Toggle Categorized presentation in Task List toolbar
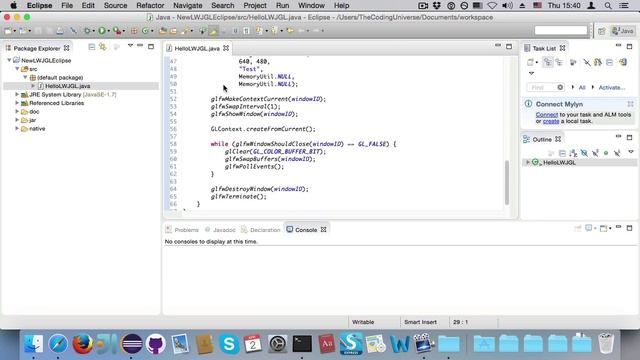This screenshot has width=640, height=360. pos(547,62)
